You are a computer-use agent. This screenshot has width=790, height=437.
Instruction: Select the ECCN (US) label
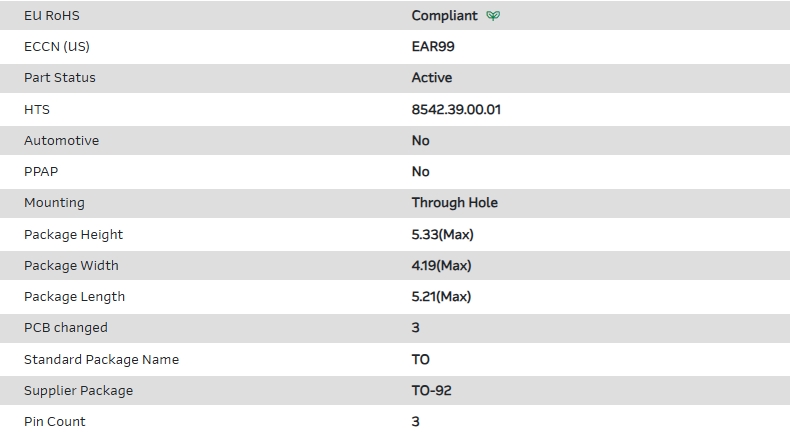tap(63, 46)
